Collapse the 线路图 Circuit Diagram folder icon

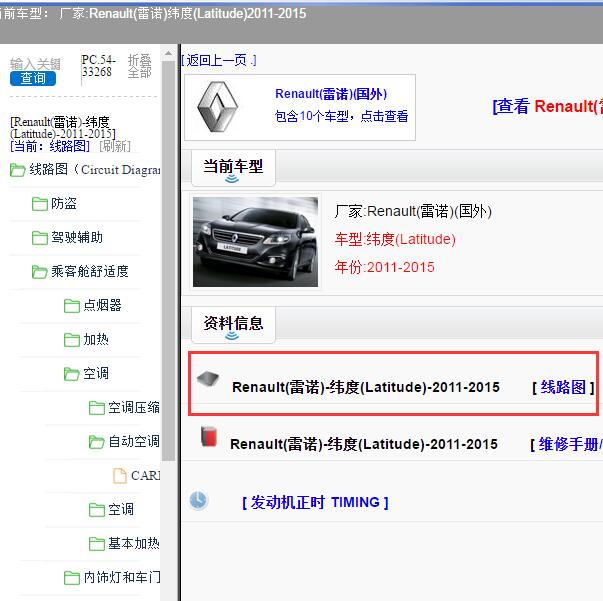(18, 170)
